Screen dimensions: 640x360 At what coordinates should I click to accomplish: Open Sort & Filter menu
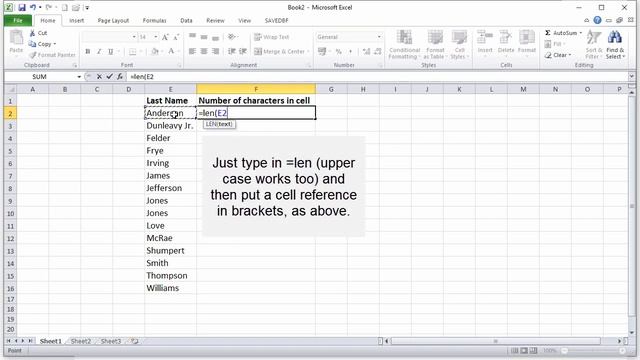[x=593, y=44]
